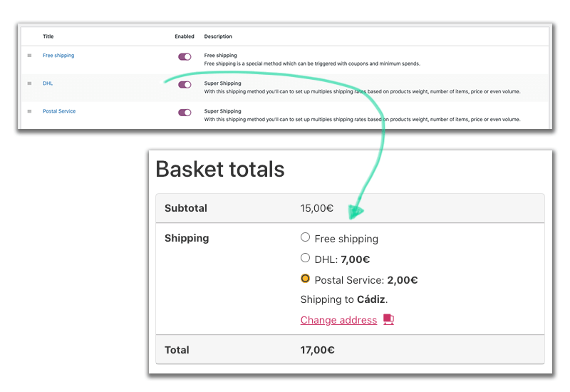Open the DHL shipping method link

click(48, 83)
